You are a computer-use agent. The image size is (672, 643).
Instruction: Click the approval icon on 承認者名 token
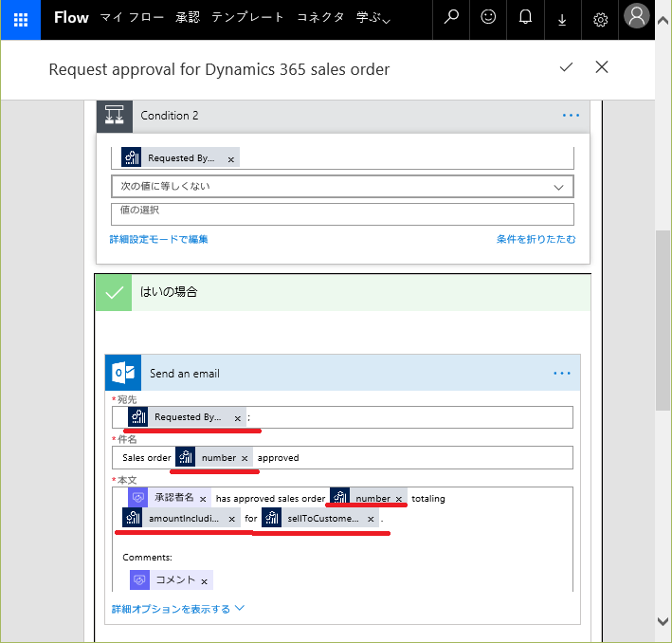point(138,498)
